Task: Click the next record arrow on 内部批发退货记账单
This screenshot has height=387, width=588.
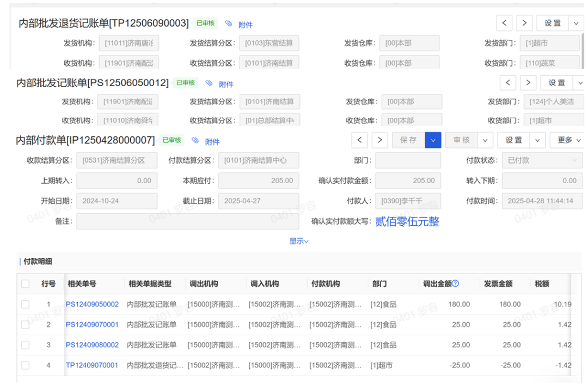Action: 524,23
